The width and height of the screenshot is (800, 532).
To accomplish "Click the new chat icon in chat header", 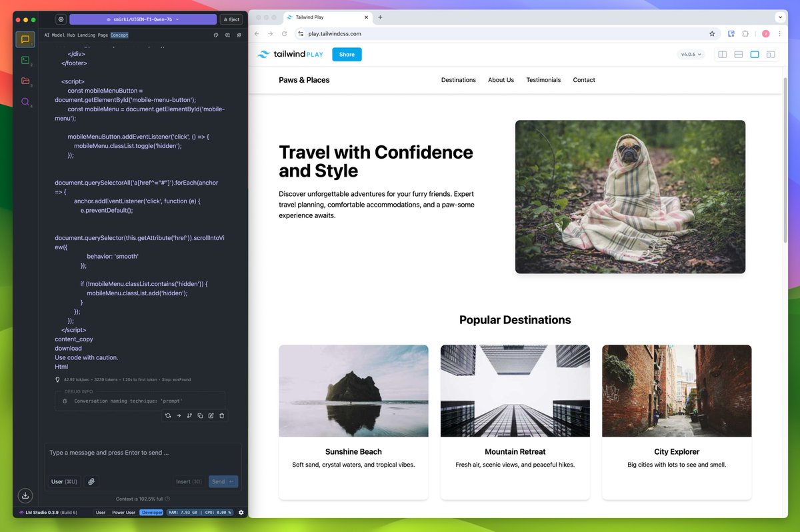I will tap(227, 35).
